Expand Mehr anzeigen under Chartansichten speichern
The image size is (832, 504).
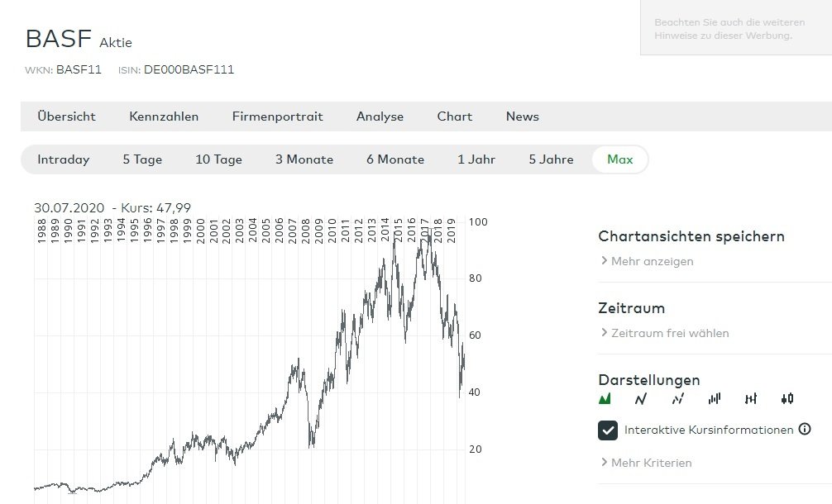coord(652,261)
